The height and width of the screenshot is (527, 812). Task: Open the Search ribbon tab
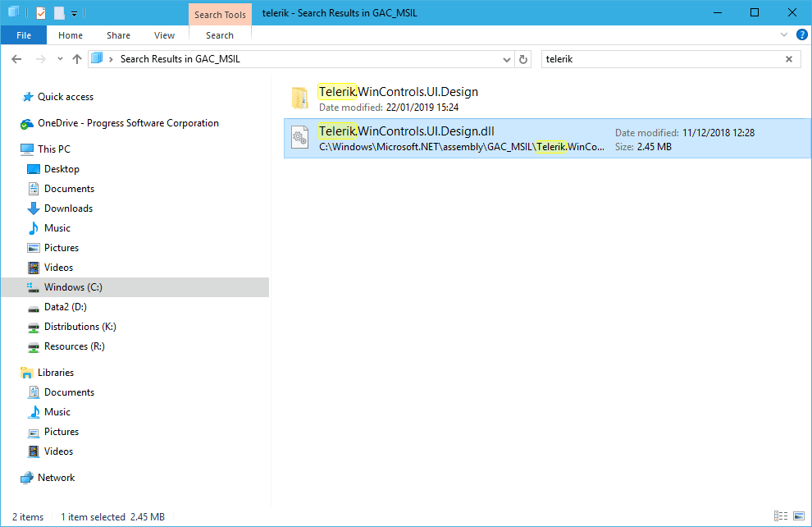[x=220, y=35]
